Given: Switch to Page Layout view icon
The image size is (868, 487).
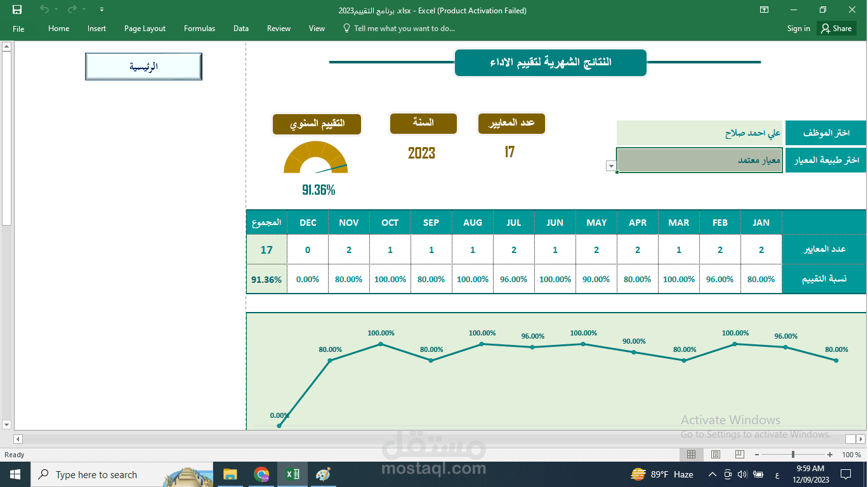Looking at the screenshot, I should (x=715, y=455).
